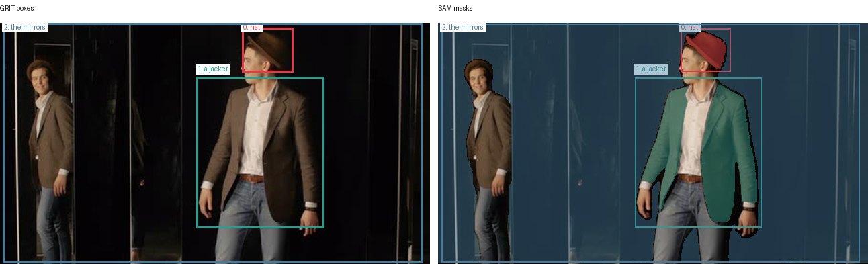Image resolution: width=868 pixels, height=264 pixels.
Task: Select the "1: a jacket" label in SAM masks
Action: pyautogui.click(x=651, y=69)
